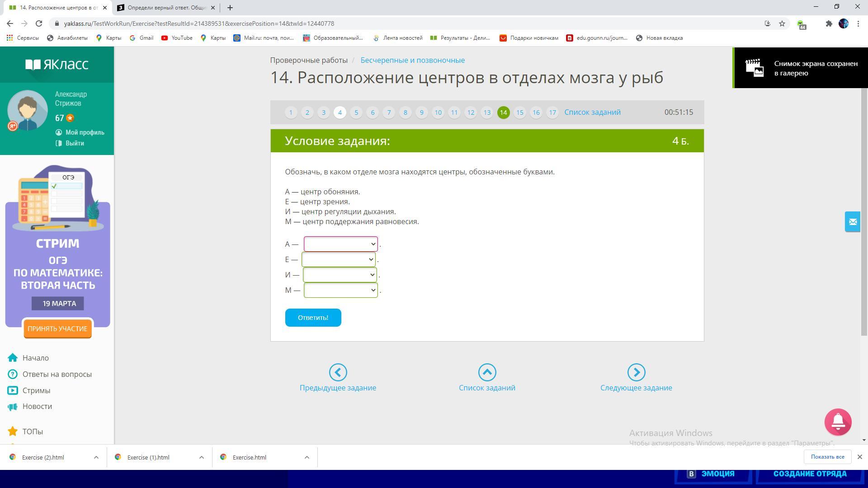Open the dropdown for center М
The width and height of the screenshot is (868, 488).
[340, 290]
